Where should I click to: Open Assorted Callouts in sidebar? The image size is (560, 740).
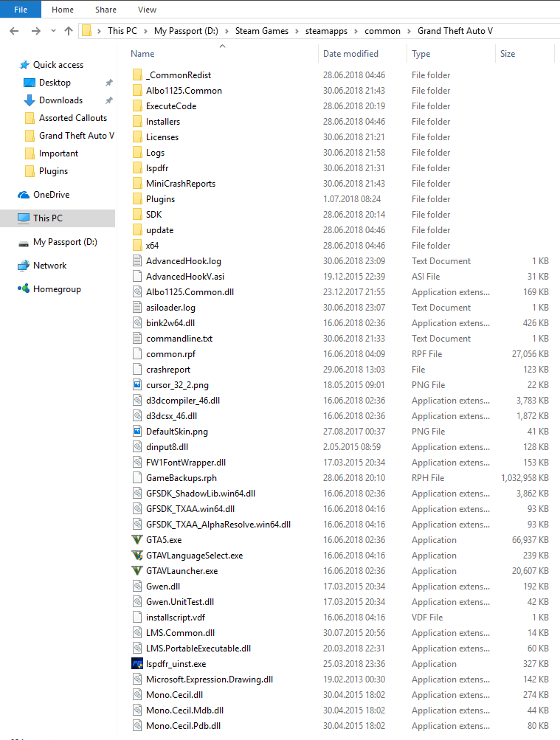[73, 118]
